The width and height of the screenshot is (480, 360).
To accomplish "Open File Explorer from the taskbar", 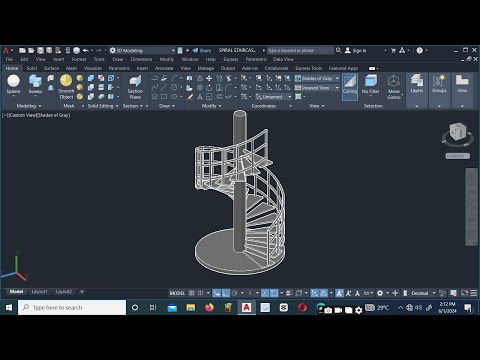I will (x=191, y=307).
